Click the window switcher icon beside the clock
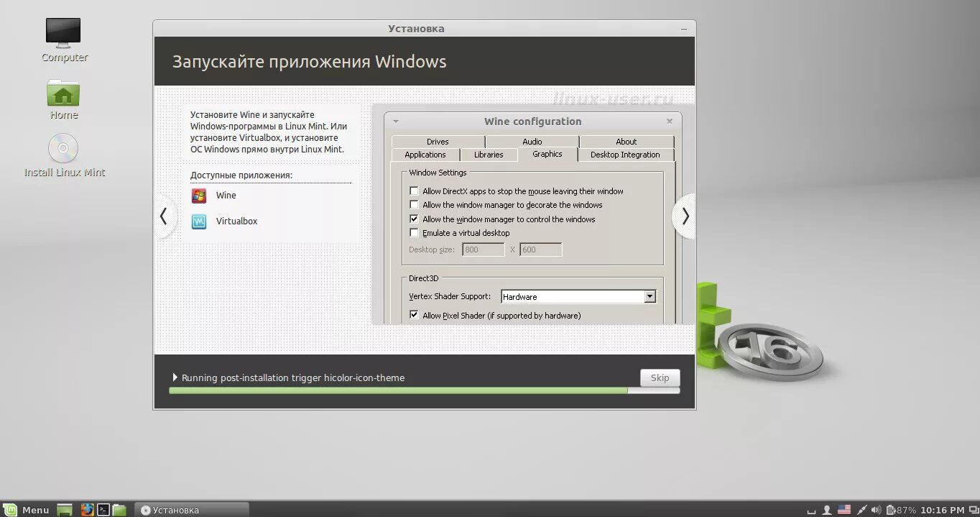Viewport: 980px width, 517px height. pos(973,510)
